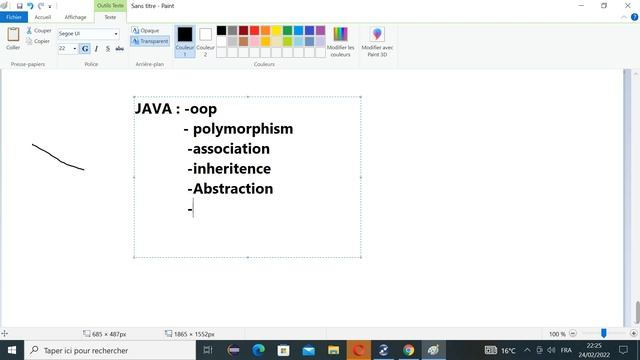
Task: Click the zoom slider handle
Action: click(604, 333)
